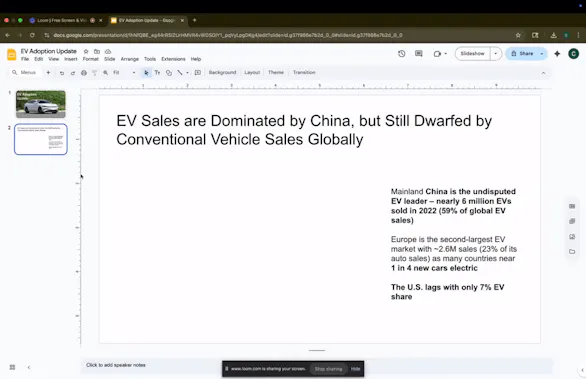Redo the last action
The image size is (586, 379).
click(x=73, y=73)
